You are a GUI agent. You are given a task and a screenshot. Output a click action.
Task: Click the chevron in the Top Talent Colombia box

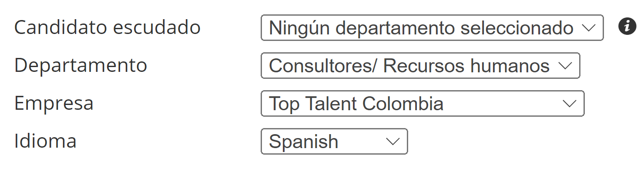pyautogui.click(x=569, y=104)
